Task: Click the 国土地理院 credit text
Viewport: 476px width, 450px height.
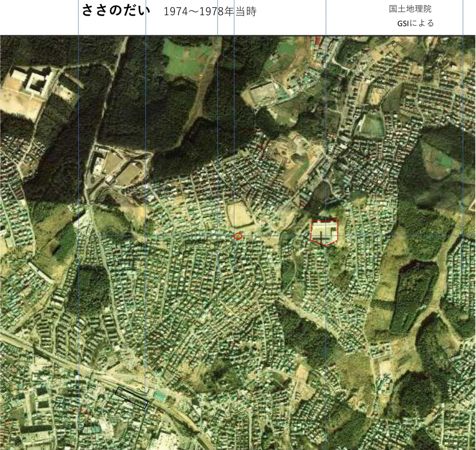Action: pyautogui.click(x=410, y=9)
